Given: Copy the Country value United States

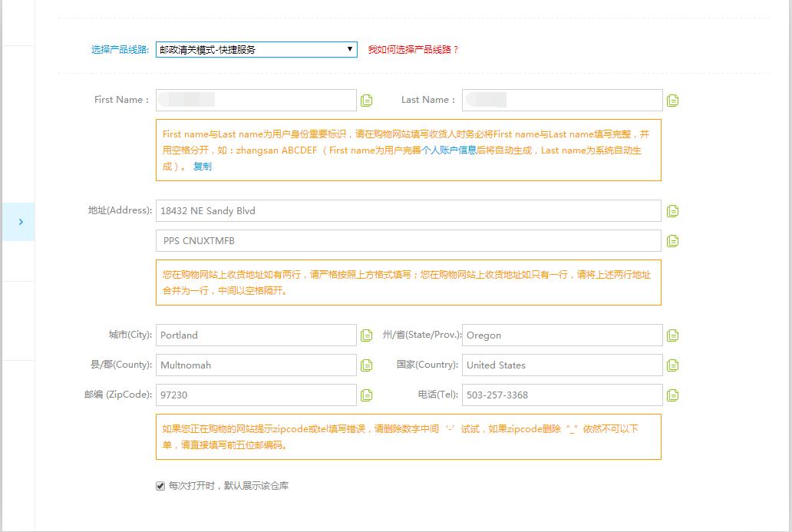Looking at the screenshot, I should click(x=673, y=365).
